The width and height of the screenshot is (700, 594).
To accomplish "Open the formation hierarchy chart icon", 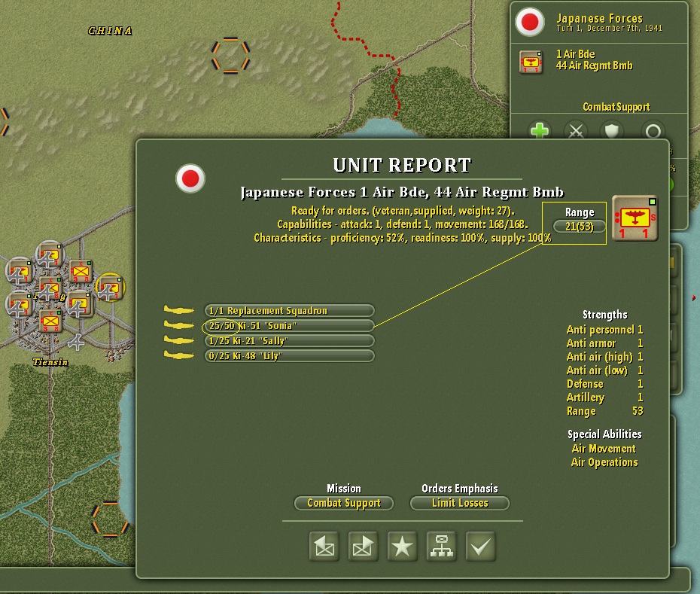I will pos(442,546).
